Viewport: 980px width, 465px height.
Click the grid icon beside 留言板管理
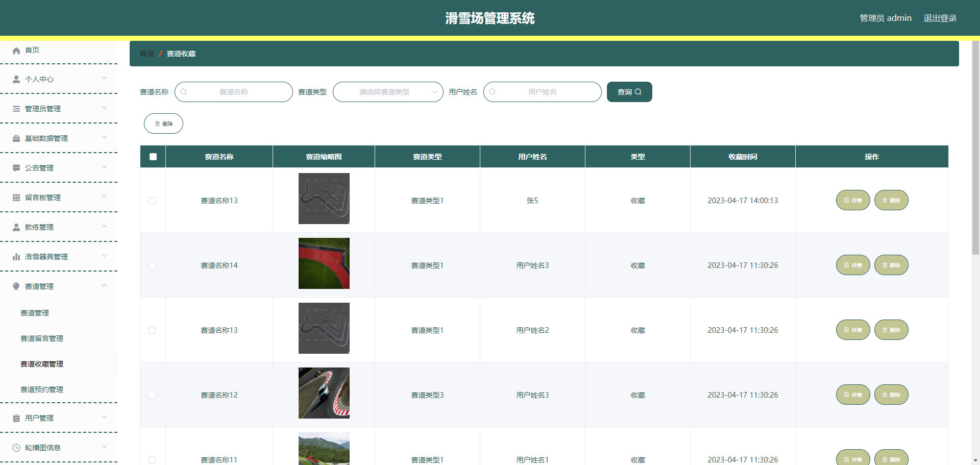pyautogui.click(x=16, y=198)
